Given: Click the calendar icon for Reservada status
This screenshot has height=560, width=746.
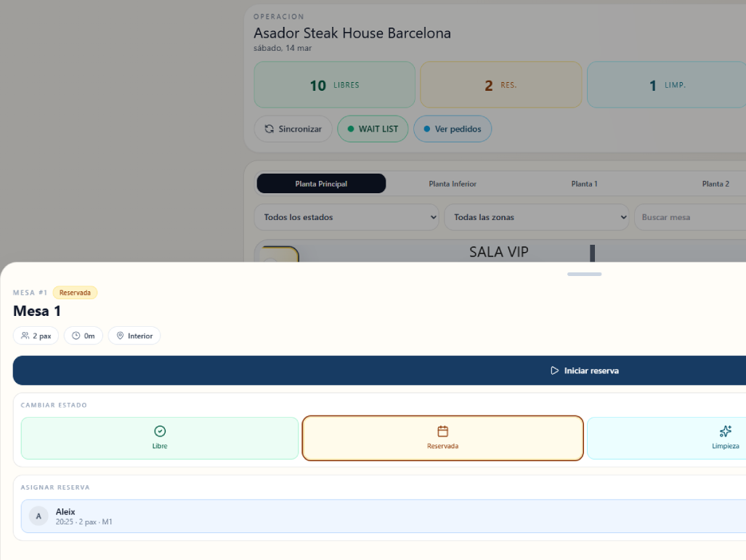Looking at the screenshot, I should [442, 431].
